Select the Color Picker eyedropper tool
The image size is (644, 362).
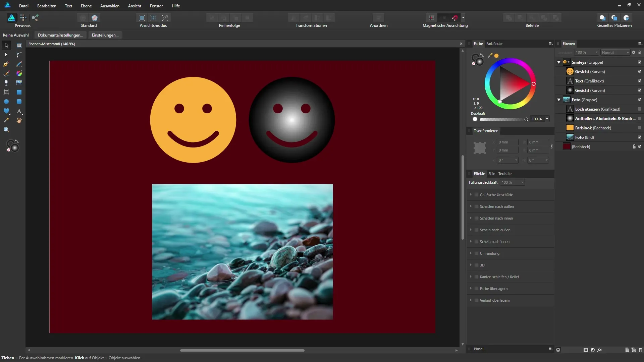(6, 120)
